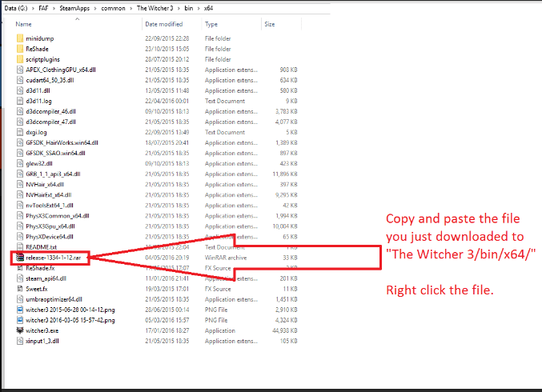The image size is (542, 392).
Task: Click the d3dcompiler_46.dll file icon
Action: (20, 111)
